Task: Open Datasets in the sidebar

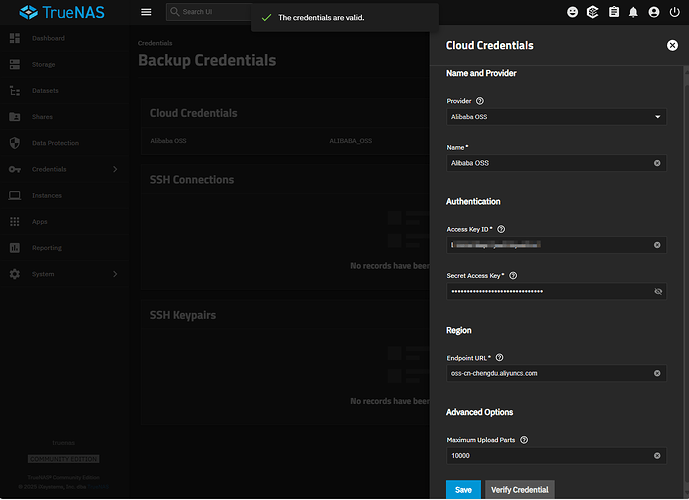Action: tap(64, 91)
